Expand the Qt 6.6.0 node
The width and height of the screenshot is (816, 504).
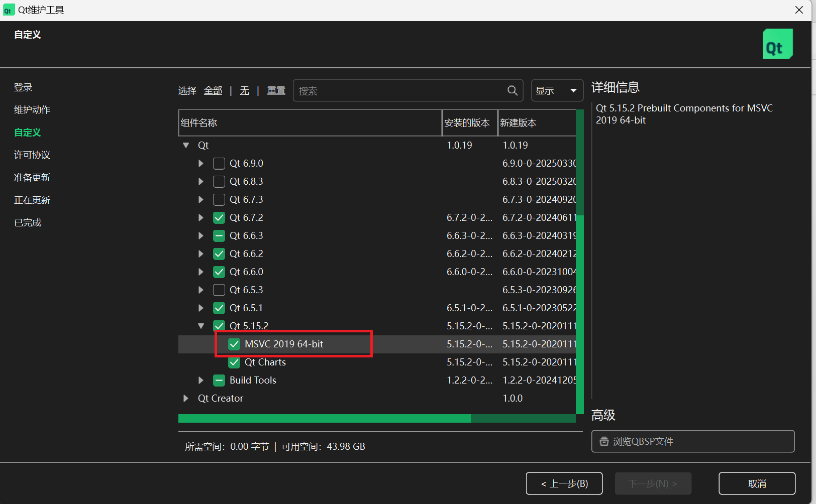[201, 272]
